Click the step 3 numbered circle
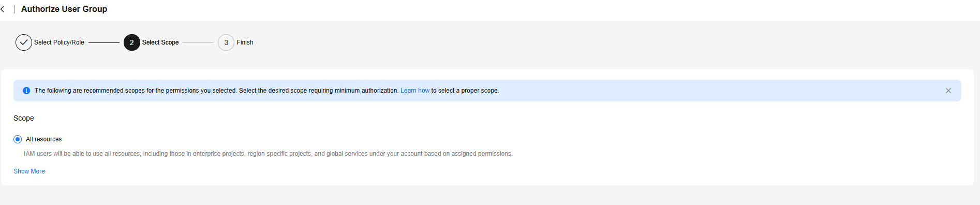 226,42
